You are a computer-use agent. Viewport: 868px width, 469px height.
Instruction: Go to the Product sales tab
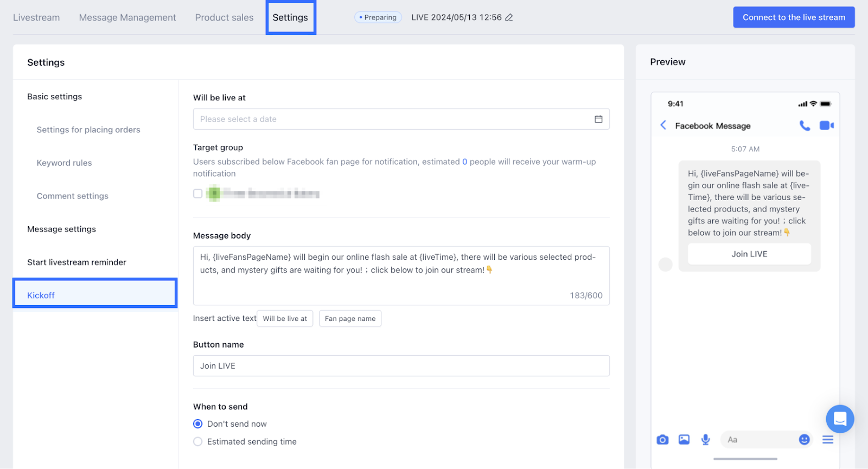pos(224,17)
